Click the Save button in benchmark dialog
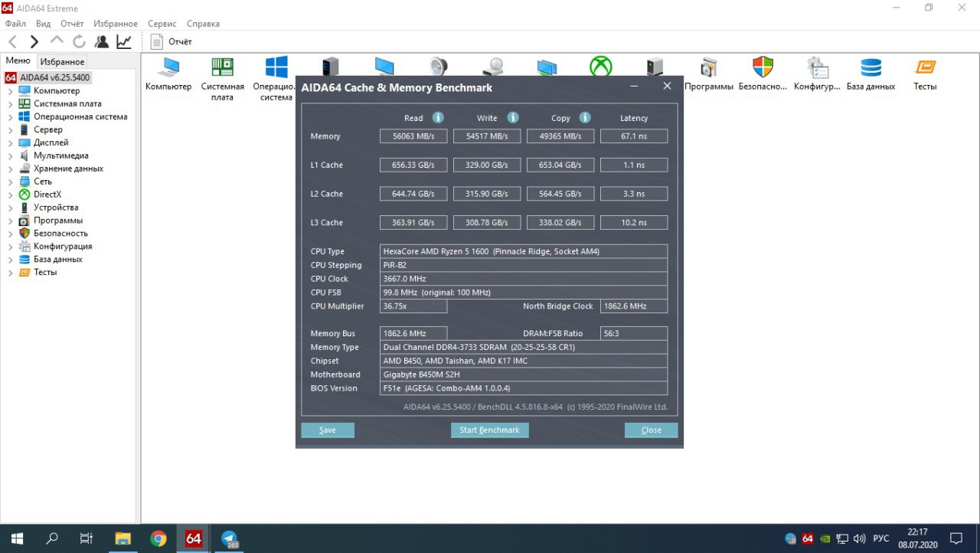980x553 pixels. (328, 430)
